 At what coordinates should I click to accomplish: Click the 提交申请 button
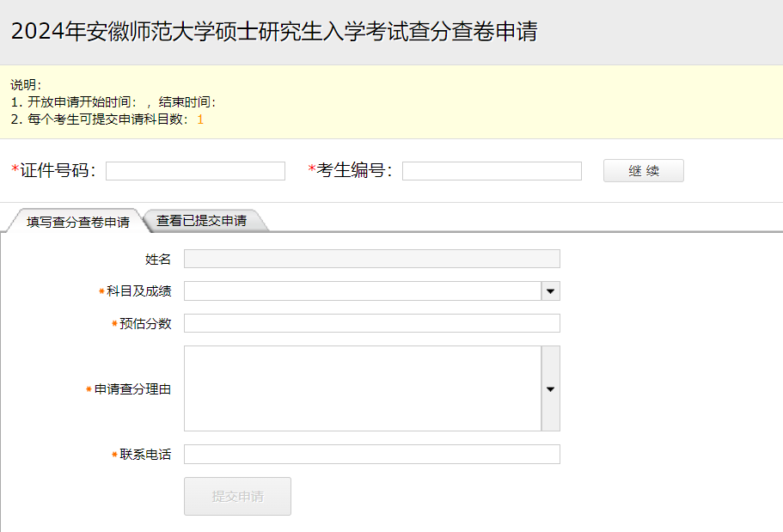tap(238, 496)
